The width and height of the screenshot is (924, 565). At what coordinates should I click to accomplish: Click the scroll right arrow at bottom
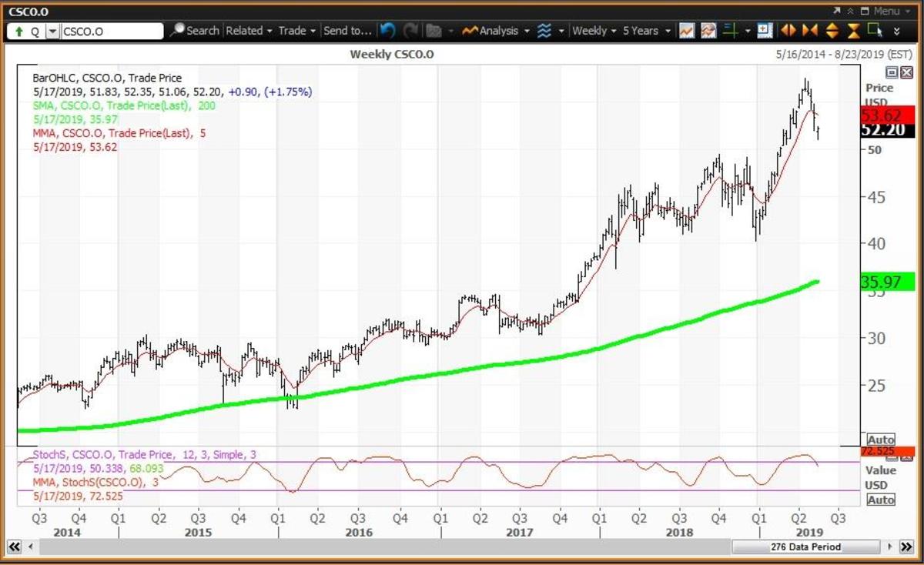890,547
